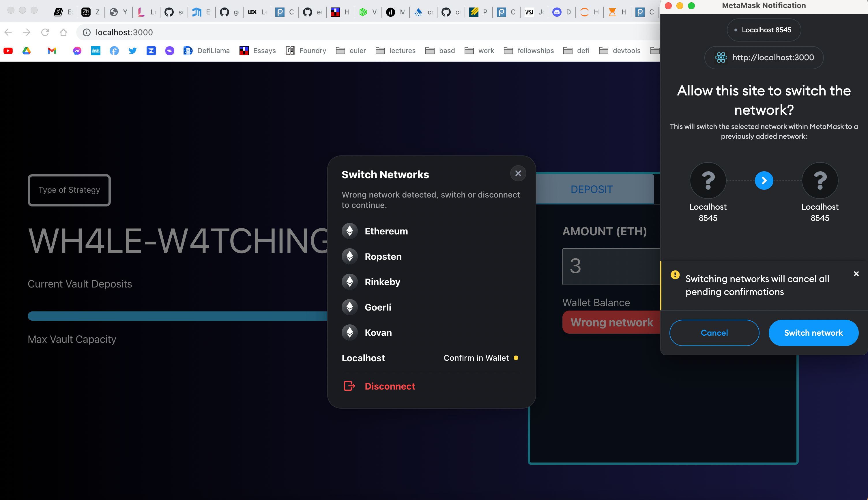Switch to the LEX browser tab
The image size is (868, 500).
(x=257, y=12)
